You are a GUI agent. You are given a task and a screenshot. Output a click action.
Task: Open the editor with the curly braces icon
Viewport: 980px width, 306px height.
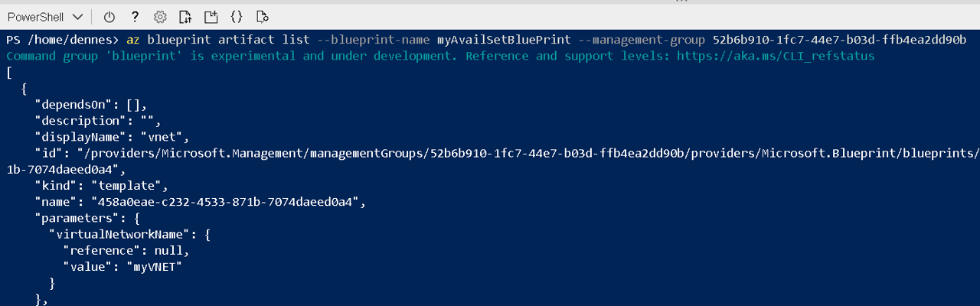click(x=237, y=17)
